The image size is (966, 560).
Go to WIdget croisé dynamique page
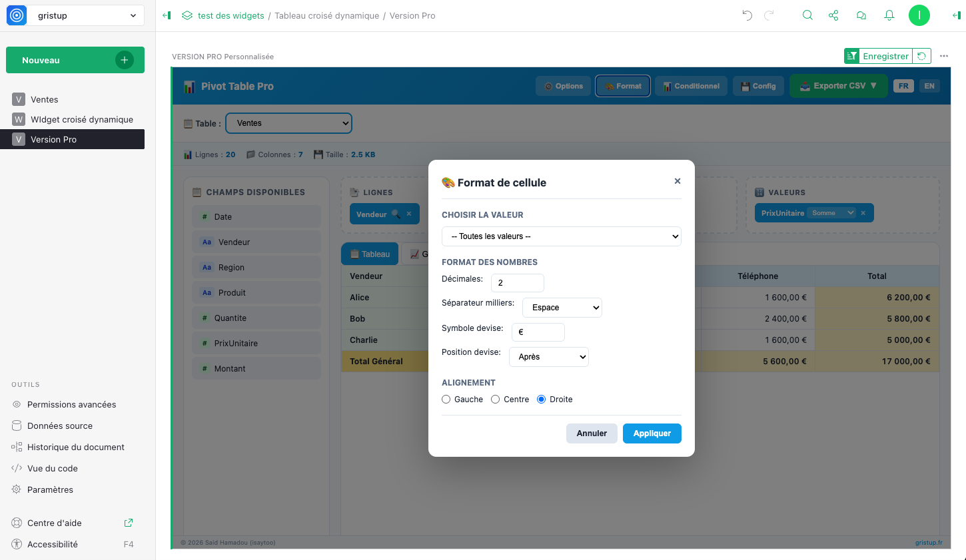[81, 119]
